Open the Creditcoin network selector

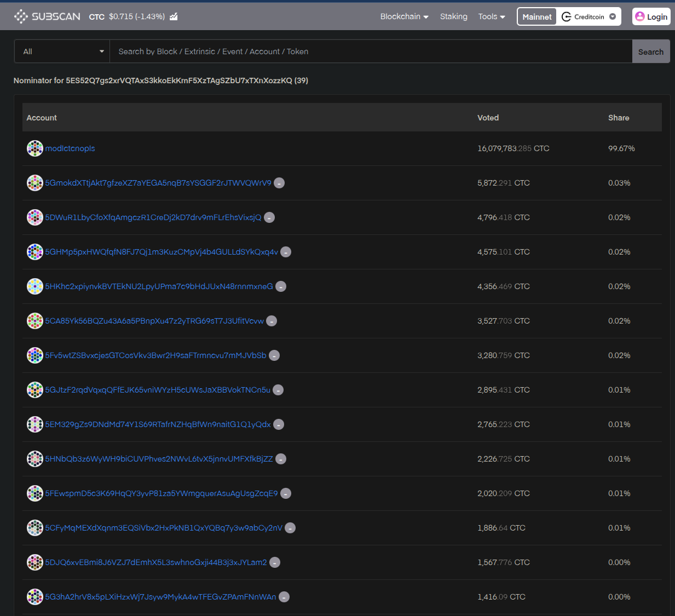click(x=589, y=16)
